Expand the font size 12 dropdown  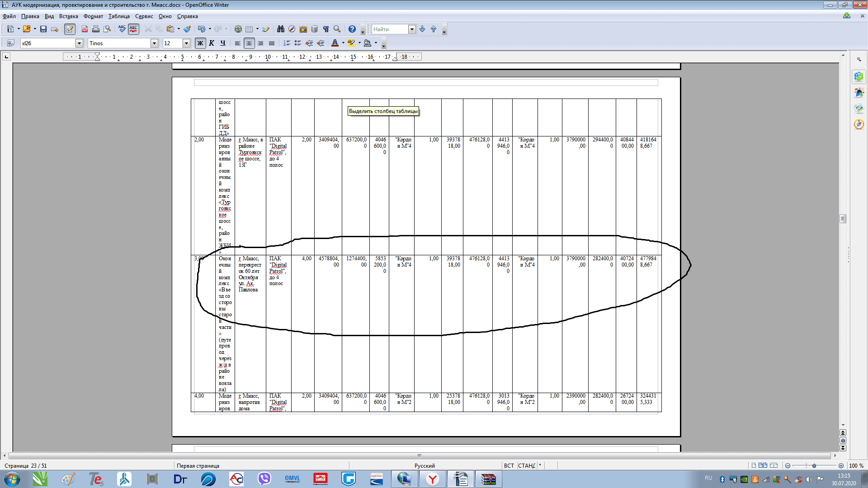pos(186,43)
